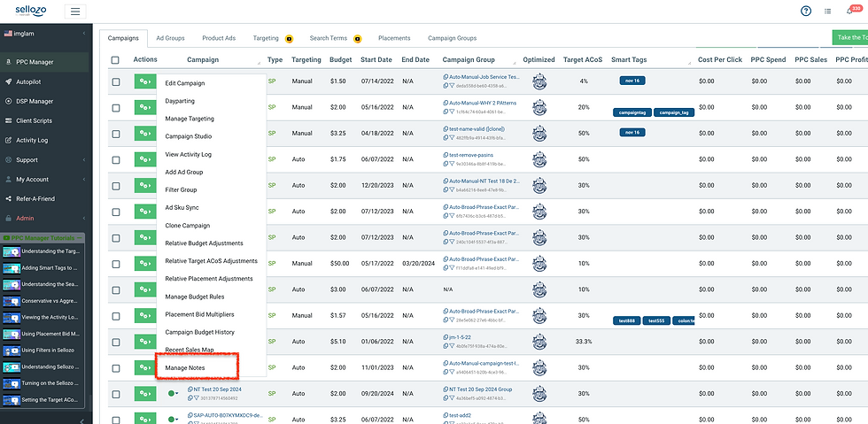Click the Sellozo logo
This screenshot has height=424, width=868.
tap(29, 11)
